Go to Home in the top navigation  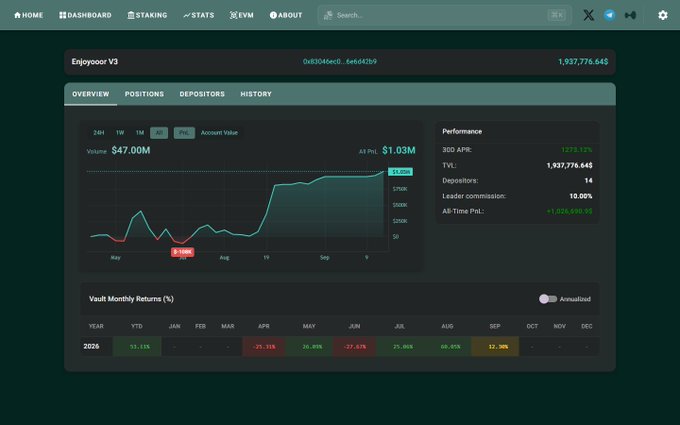(29, 15)
